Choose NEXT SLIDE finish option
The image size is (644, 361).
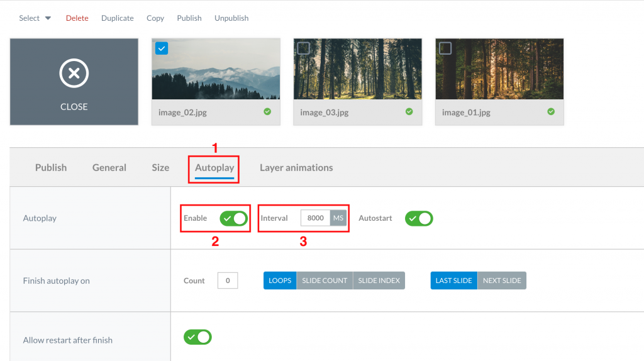point(502,280)
